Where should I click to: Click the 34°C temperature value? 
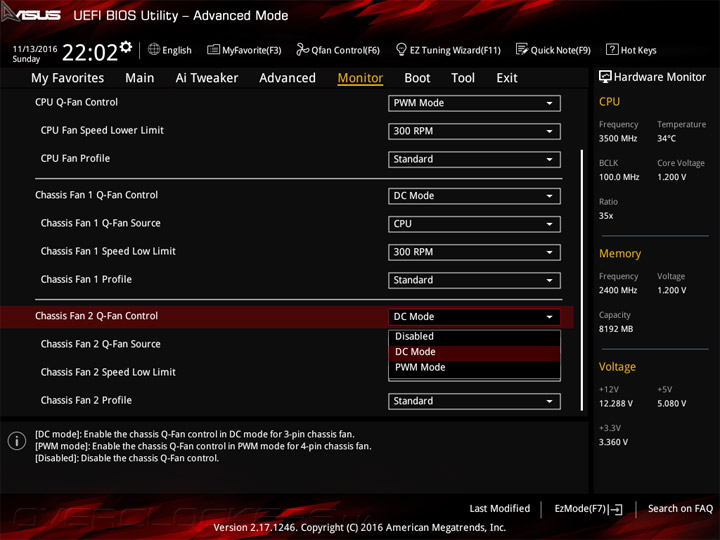point(666,139)
